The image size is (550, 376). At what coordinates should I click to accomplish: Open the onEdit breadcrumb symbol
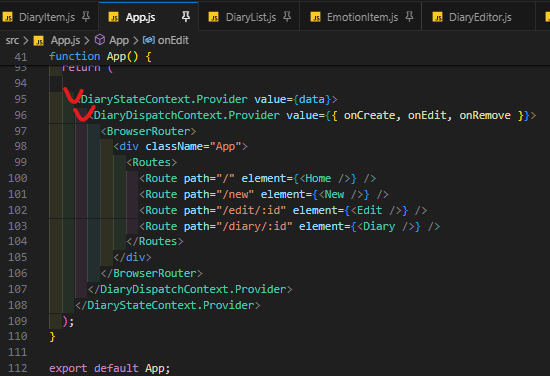tap(173, 40)
